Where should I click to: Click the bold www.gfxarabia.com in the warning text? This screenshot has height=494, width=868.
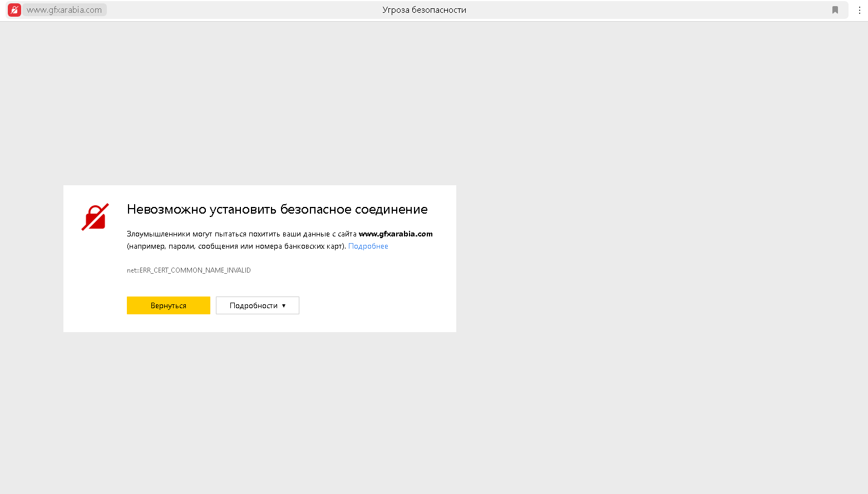coord(396,234)
